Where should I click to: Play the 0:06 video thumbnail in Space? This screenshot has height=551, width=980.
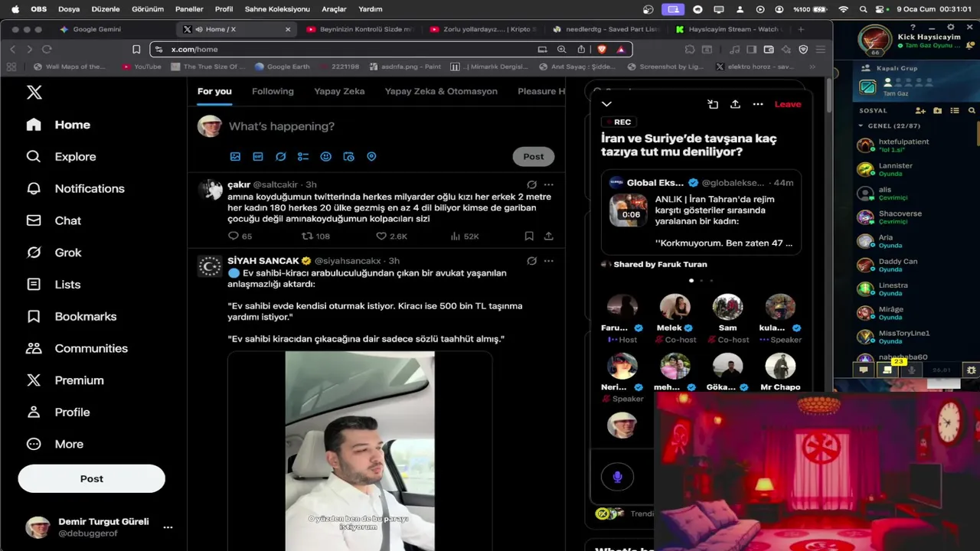pos(629,210)
